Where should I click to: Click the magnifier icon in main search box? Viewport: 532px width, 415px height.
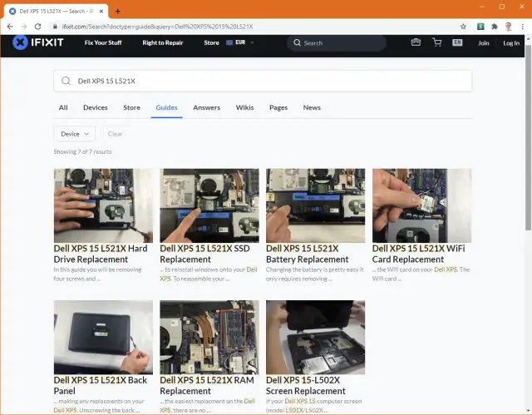coord(66,81)
